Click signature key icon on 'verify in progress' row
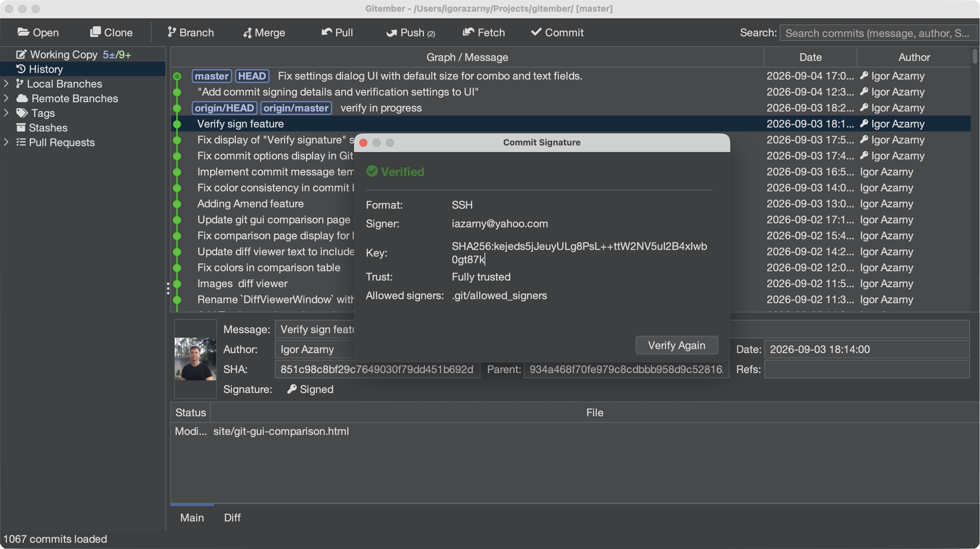Screen dimensions: 980x549 coord(864,107)
